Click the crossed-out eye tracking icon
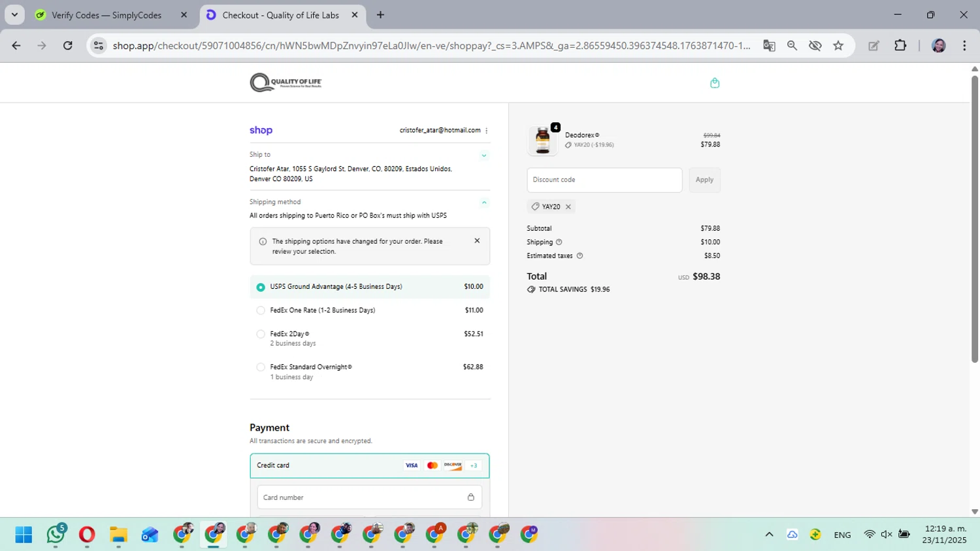Image resolution: width=980 pixels, height=551 pixels. click(815, 46)
